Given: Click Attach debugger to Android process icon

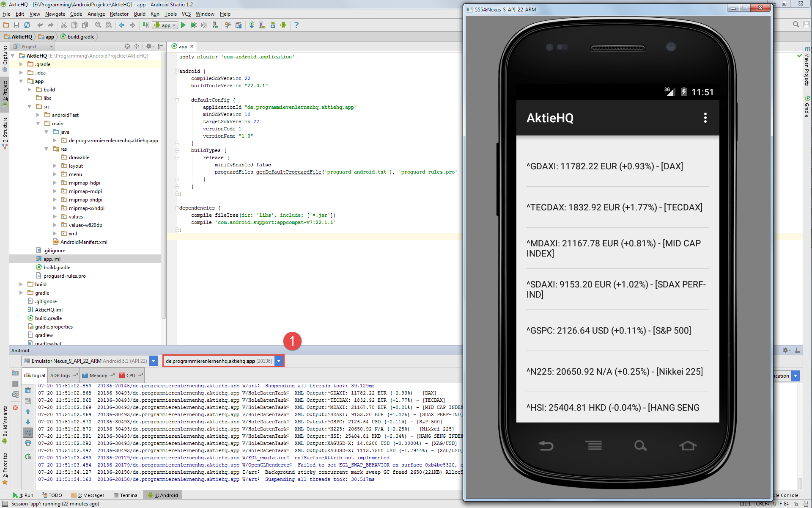Looking at the screenshot, I should (x=215, y=25).
